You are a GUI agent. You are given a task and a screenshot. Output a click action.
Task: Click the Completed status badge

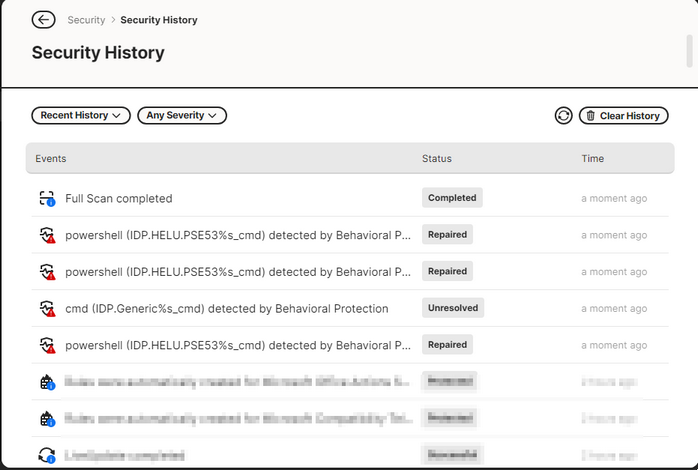pyautogui.click(x=452, y=198)
